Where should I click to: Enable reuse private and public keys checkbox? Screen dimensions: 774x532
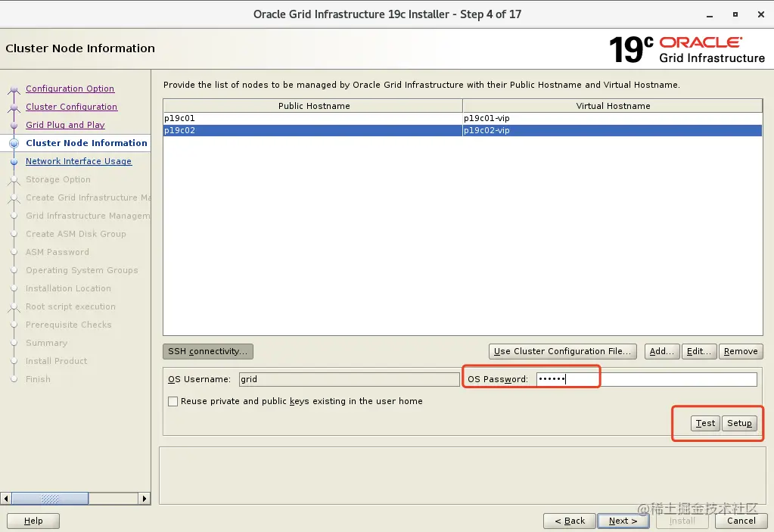[x=173, y=401]
